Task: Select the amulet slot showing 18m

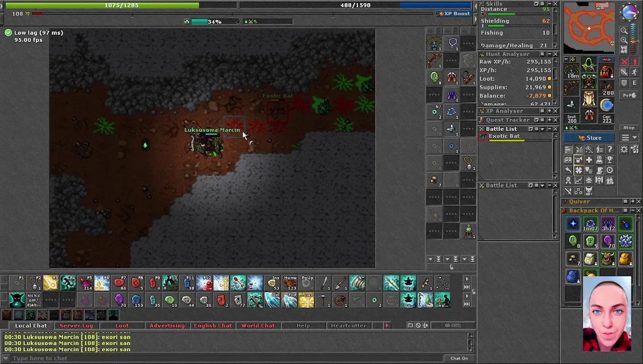Action: click(572, 70)
